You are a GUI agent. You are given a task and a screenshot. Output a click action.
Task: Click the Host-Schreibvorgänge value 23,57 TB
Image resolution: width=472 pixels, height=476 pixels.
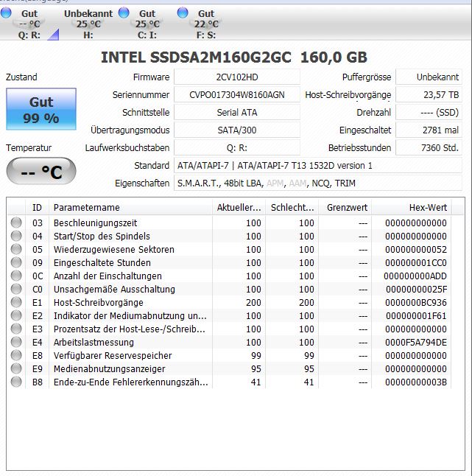pos(429,95)
